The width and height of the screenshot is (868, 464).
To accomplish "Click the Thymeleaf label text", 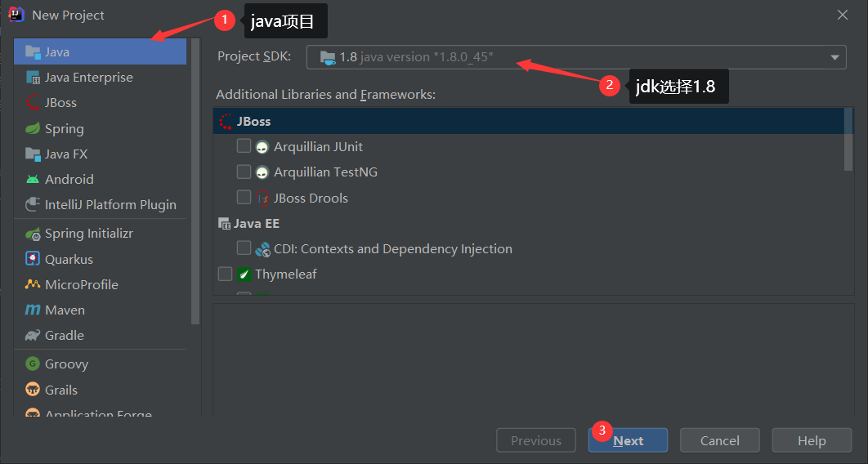I will [x=285, y=274].
